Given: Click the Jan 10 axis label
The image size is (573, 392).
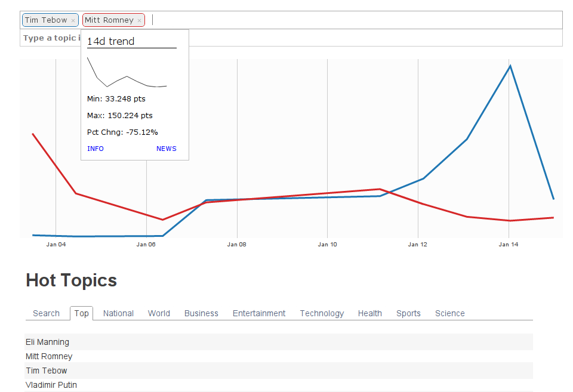Looking at the screenshot, I should (328, 245).
